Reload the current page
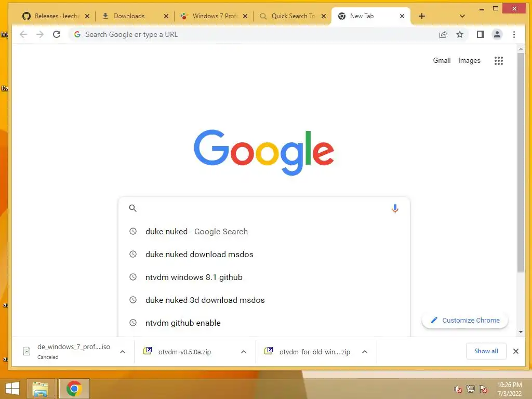The width and height of the screenshot is (532, 399). [x=57, y=34]
